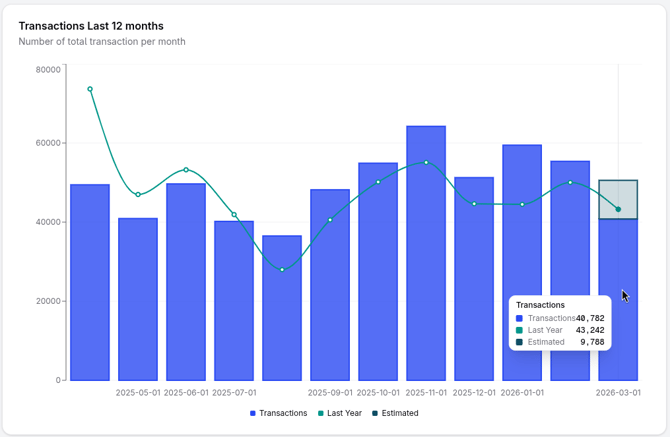
Task: Select Last Year point above 2025-06-01 bar
Action: (x=186, y=170)
